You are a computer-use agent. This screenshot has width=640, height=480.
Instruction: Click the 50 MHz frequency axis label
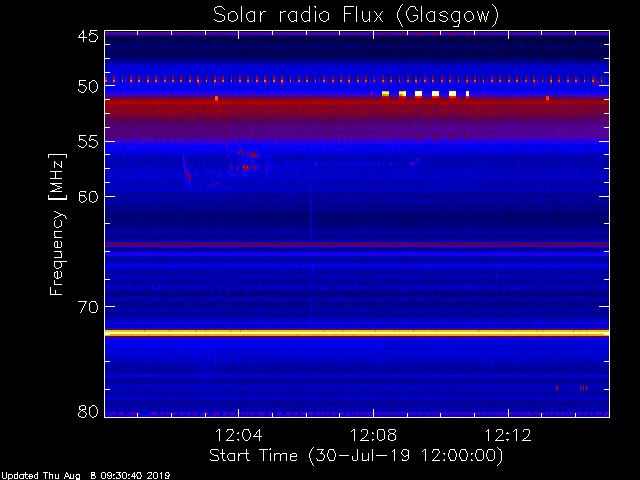[88, 87]
